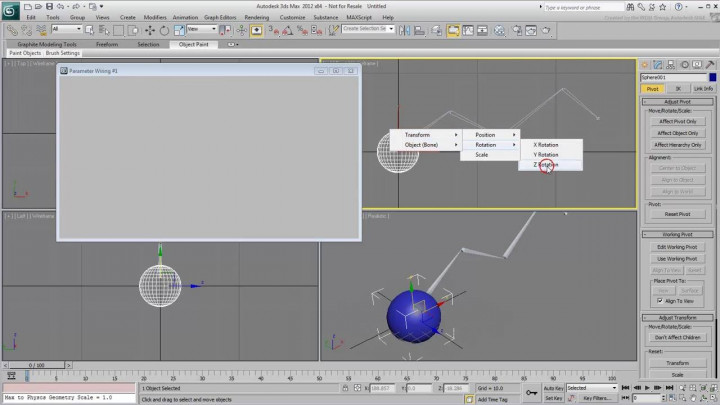Click the Render teapot icon

click(x=546, y=30)
